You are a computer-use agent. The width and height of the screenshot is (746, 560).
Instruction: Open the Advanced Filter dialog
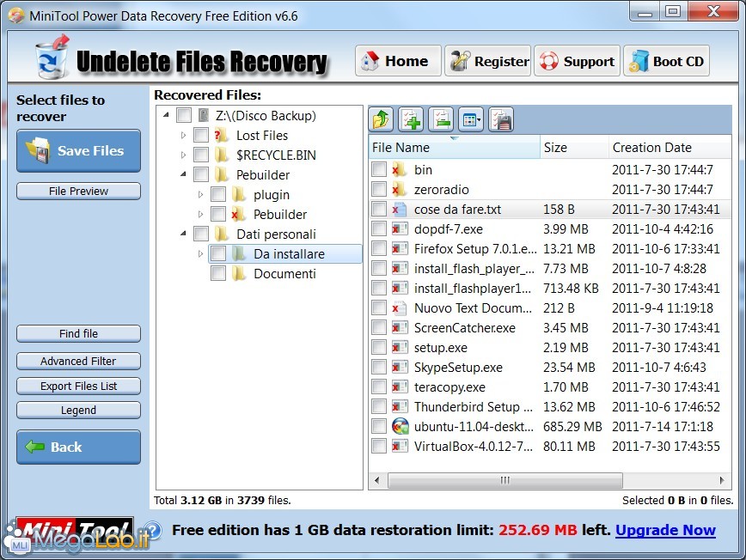(x=78, y=362)
